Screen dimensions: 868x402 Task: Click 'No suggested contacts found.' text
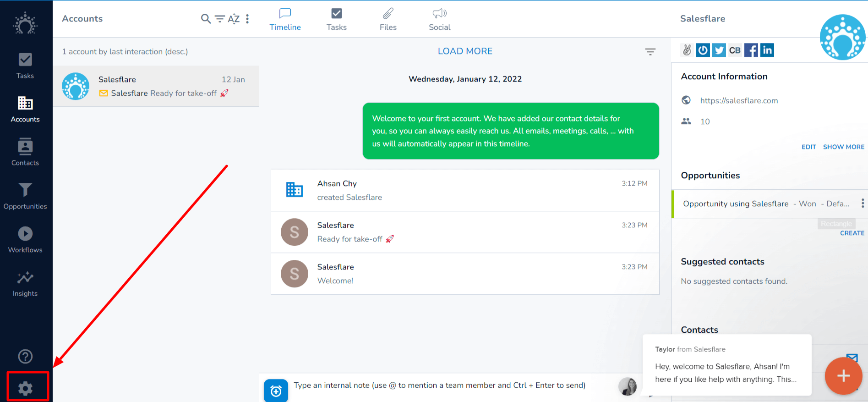(734, 281)
